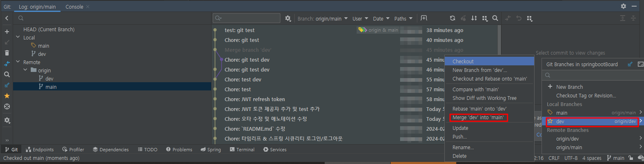This screenshot has height=164, width=644.
Task: Refresh the Git log
Action: pyautogui.click(x=452, y=18)
